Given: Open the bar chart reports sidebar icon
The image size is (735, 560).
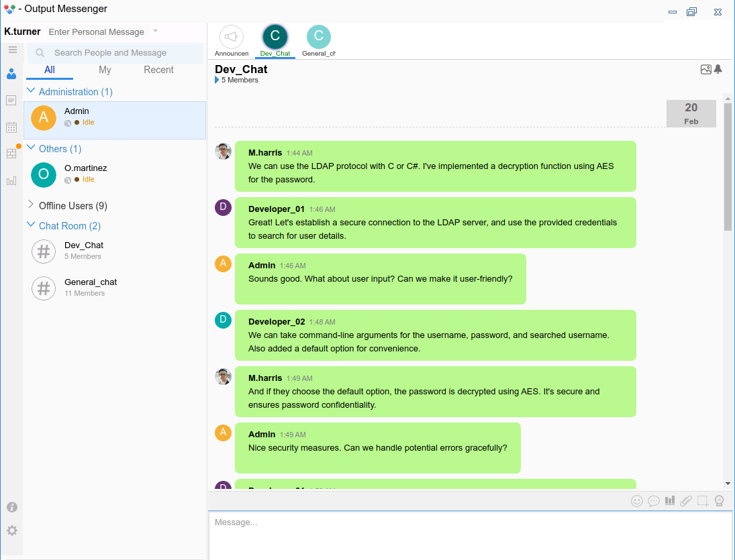Looking at the screenshot, I should tap(11, 180).
